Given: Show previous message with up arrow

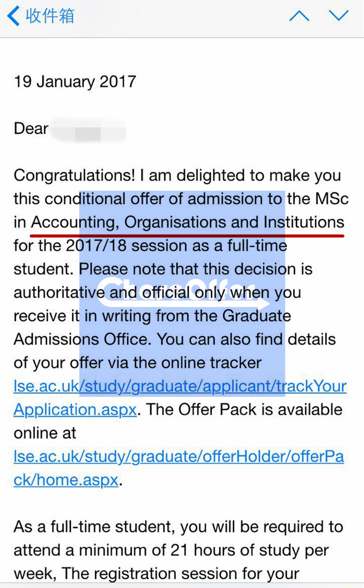Looking at the screenshot, I should point(299,15).
